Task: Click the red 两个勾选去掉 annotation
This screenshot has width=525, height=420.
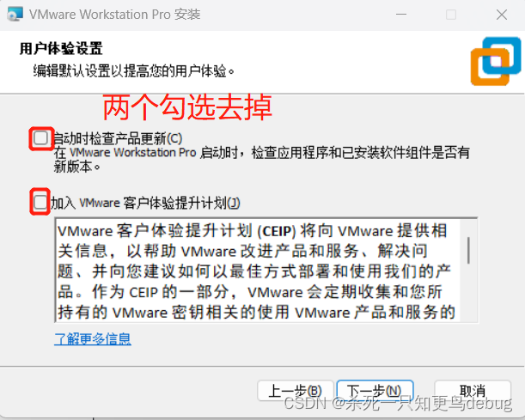Action: [187, 107]
